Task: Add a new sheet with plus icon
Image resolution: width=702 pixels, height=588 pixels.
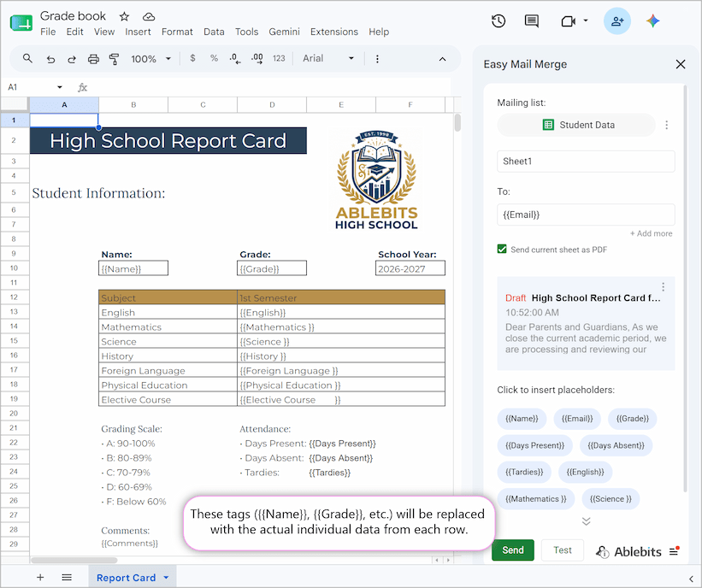Action: 40,577
